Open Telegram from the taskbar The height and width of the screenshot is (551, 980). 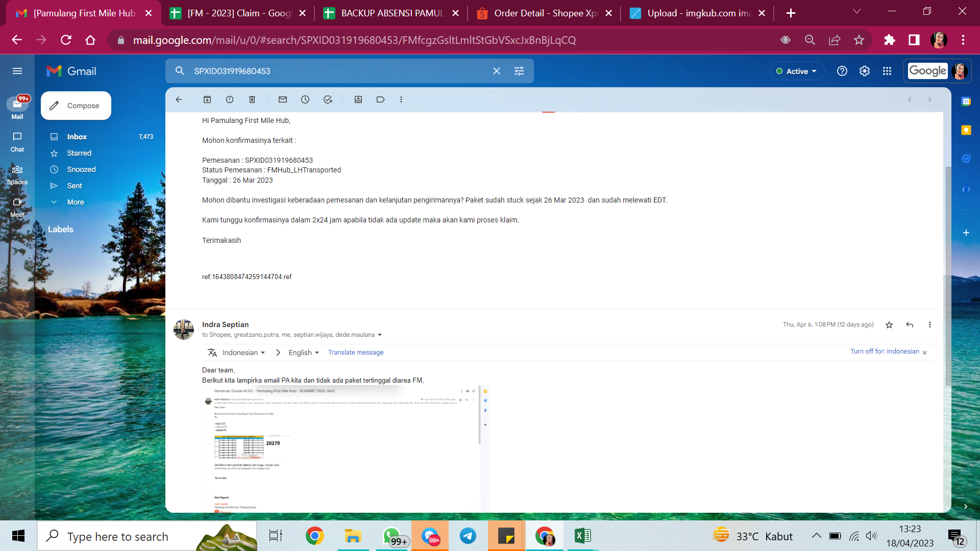(468, 536)
